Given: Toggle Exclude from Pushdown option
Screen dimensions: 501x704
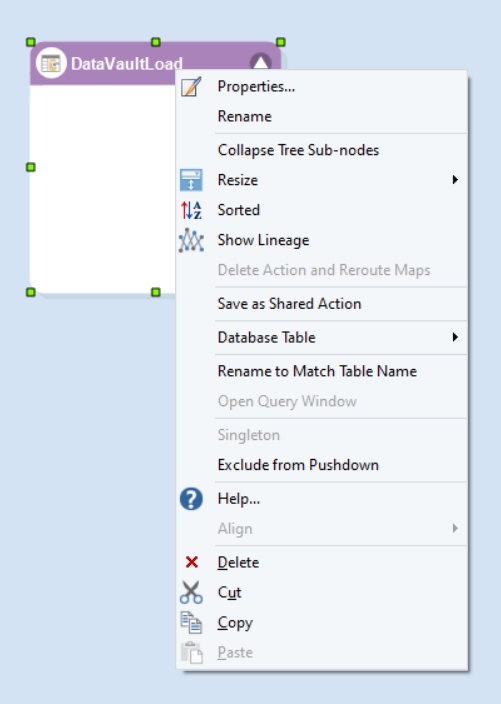Looking at the screenshot, I should [321, 465].
